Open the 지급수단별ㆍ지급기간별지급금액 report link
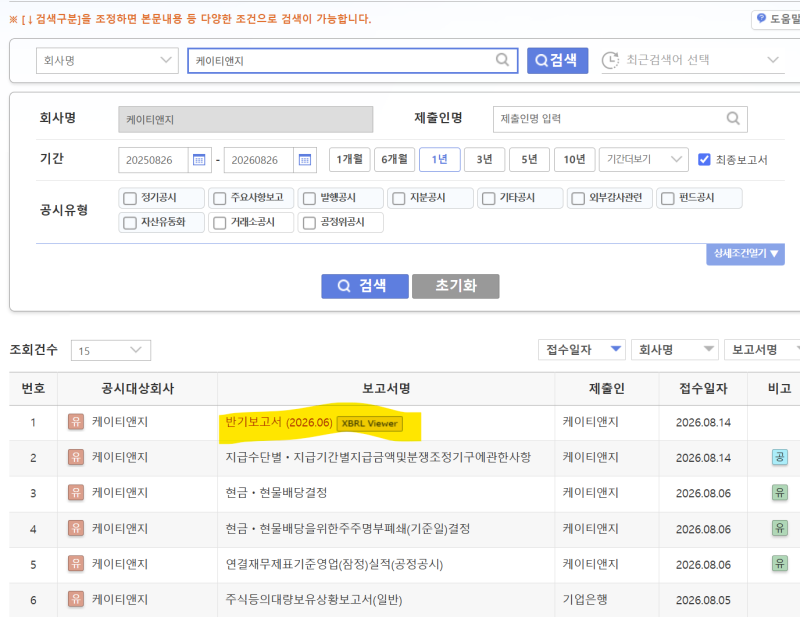The width and height of the screenshot is (800, 617). 378,457
